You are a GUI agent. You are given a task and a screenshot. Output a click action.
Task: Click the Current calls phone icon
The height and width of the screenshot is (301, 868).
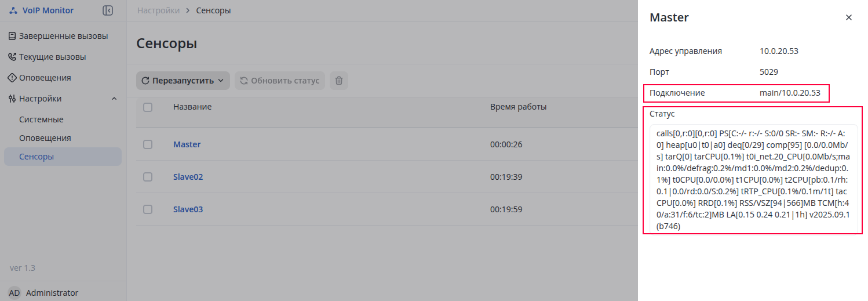pos(12,57)
